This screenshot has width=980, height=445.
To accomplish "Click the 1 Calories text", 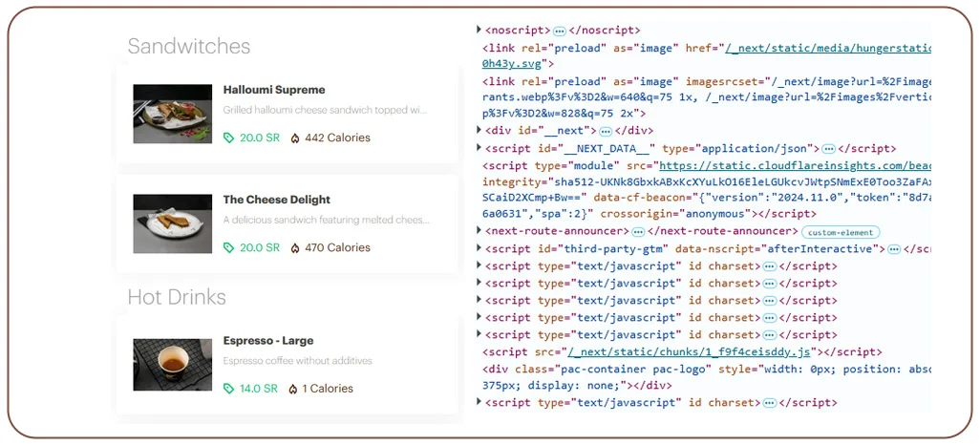I will [328, 389].
